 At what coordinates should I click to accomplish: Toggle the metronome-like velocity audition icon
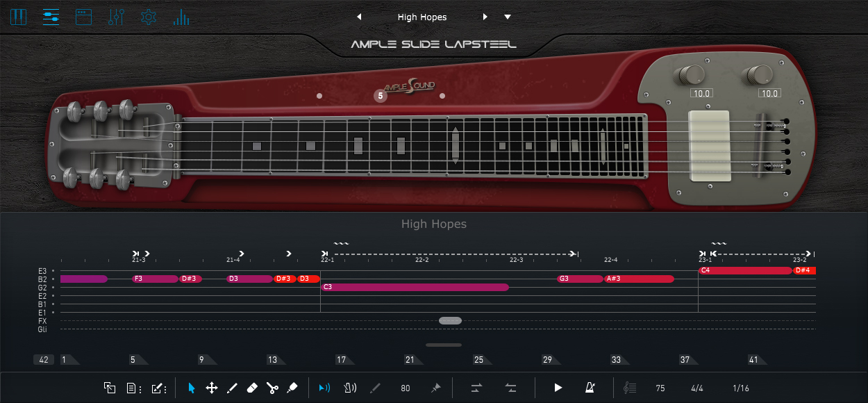click(350, 388)
